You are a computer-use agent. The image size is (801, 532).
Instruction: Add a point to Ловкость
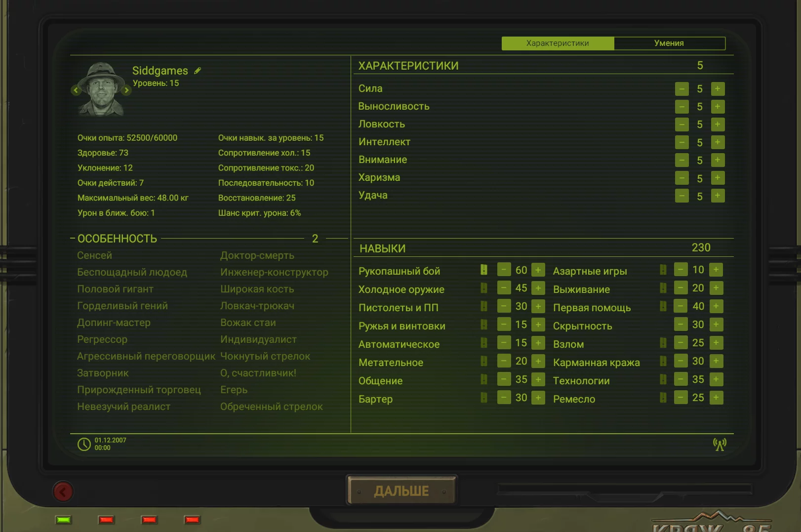[718, 124]
